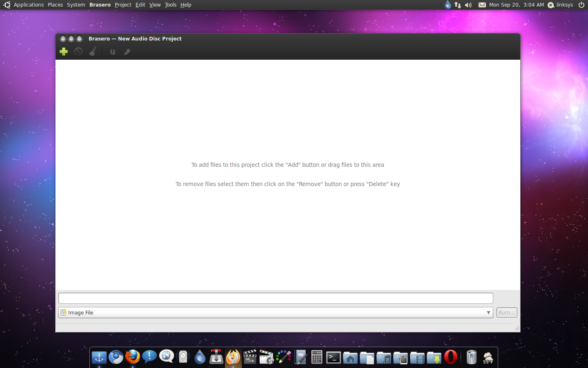Open the Places menu
Image resolution: width=588 pixels, height=368 pixels.
[55, 5]
